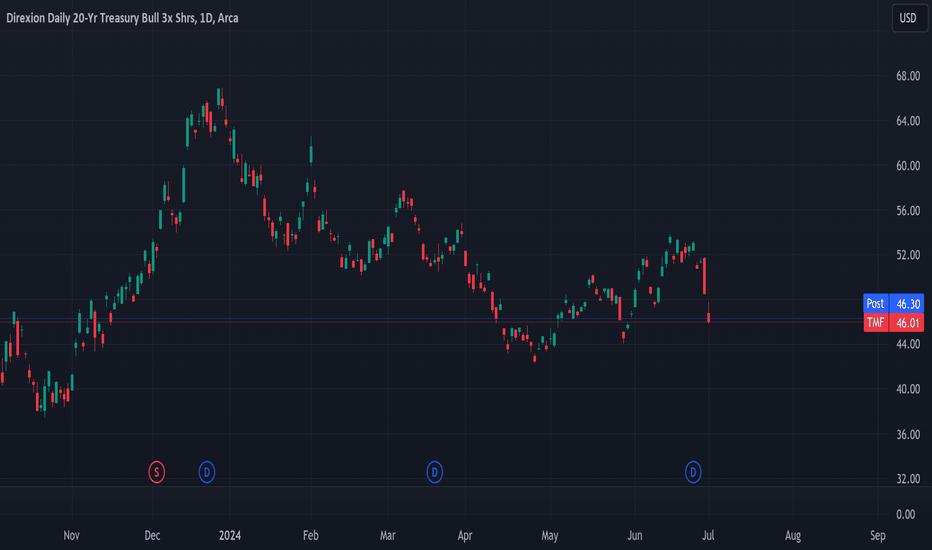
Task: Click the 0.00 axis label
Action: pos(906,514)
